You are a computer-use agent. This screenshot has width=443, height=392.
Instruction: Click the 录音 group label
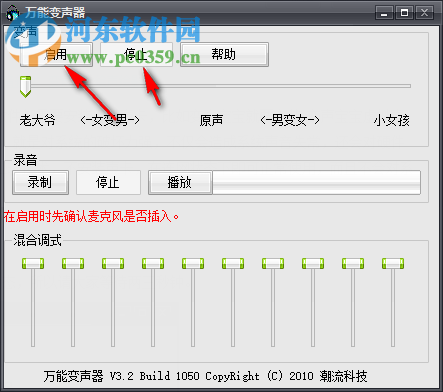point(25,160)
